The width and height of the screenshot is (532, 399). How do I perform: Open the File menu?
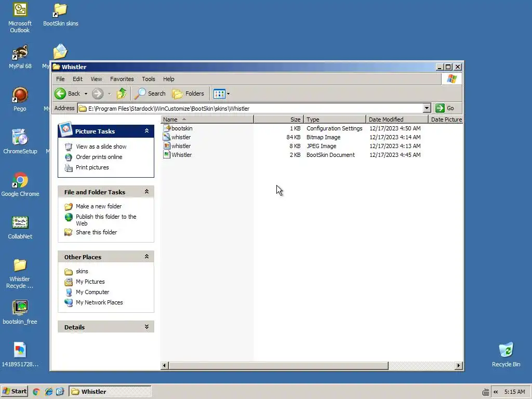(60, 79)
